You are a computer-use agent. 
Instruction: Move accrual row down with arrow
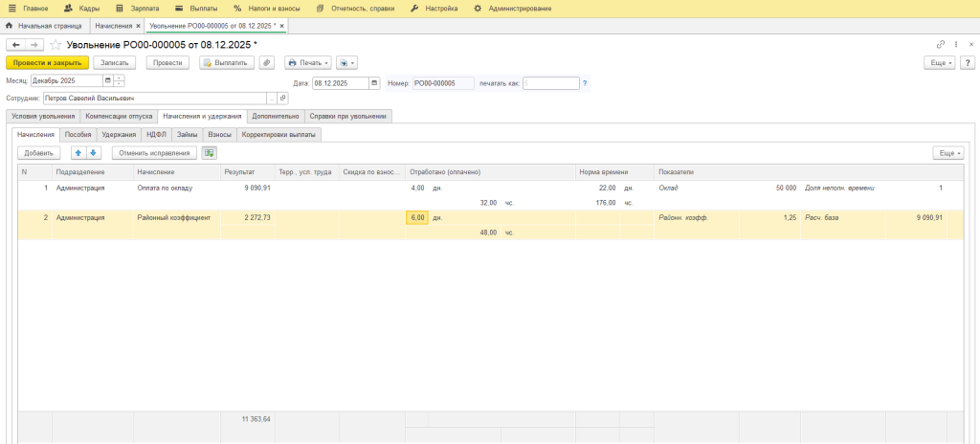point(93,152)
